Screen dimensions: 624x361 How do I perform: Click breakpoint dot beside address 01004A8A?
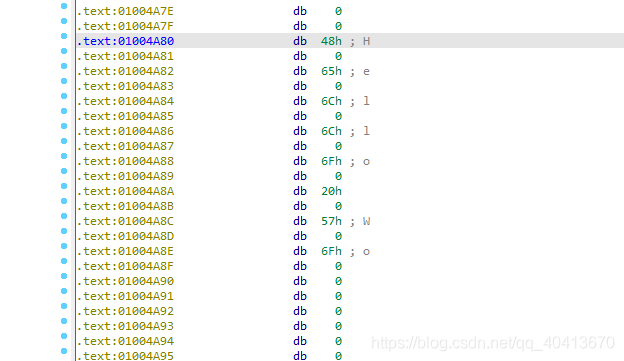tap(64, 186)
